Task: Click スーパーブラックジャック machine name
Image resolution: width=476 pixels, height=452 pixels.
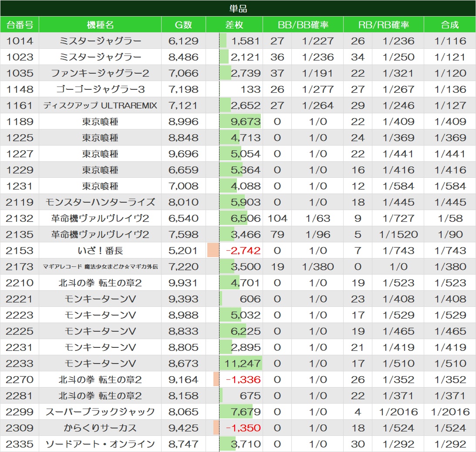Action: coord(100,411)
